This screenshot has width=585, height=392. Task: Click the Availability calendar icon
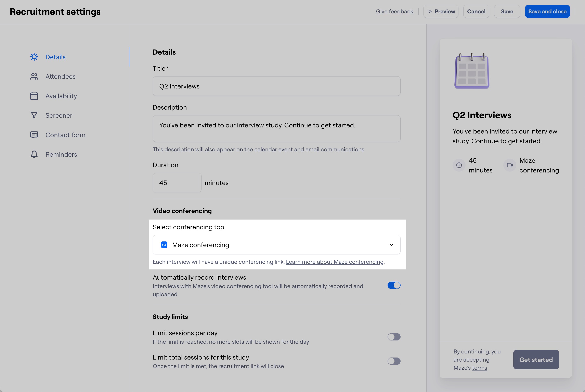tap(34, 96)
